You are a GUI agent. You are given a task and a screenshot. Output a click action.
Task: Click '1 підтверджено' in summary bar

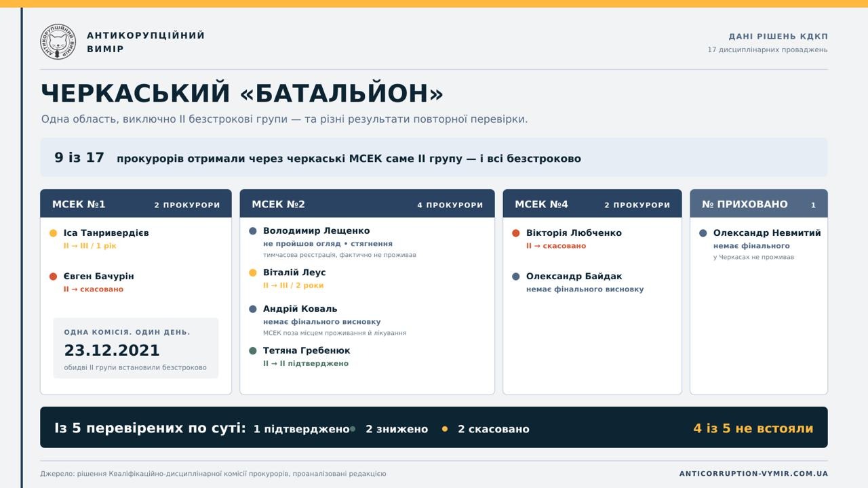click(301, 429)
